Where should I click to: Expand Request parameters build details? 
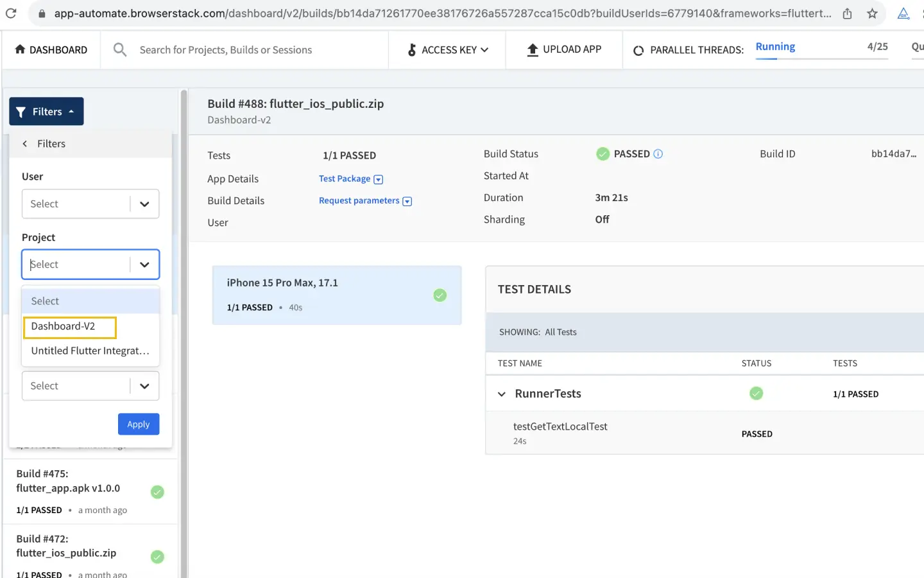[364, 201]
